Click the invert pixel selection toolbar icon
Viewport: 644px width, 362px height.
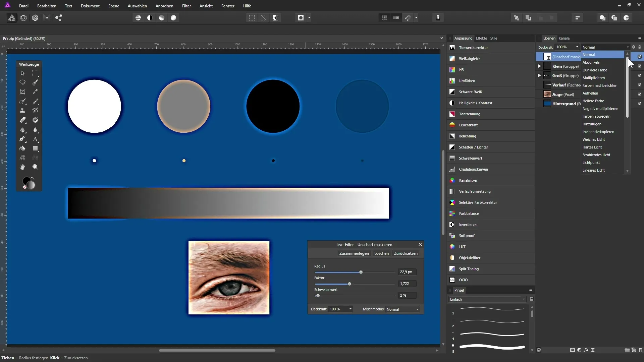[x=275, y=18]
